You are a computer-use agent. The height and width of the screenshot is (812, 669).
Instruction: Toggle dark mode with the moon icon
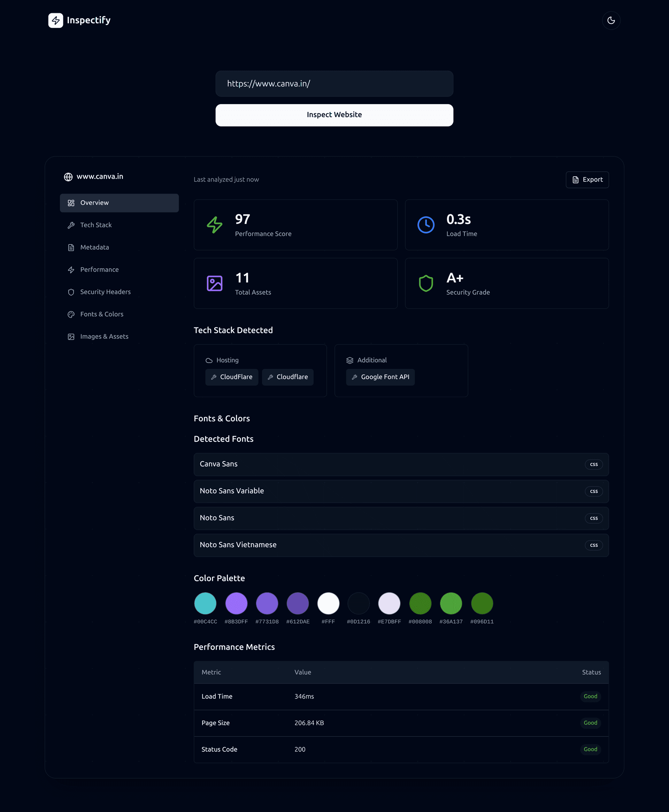pyautogui.click(x=611, y=21)
